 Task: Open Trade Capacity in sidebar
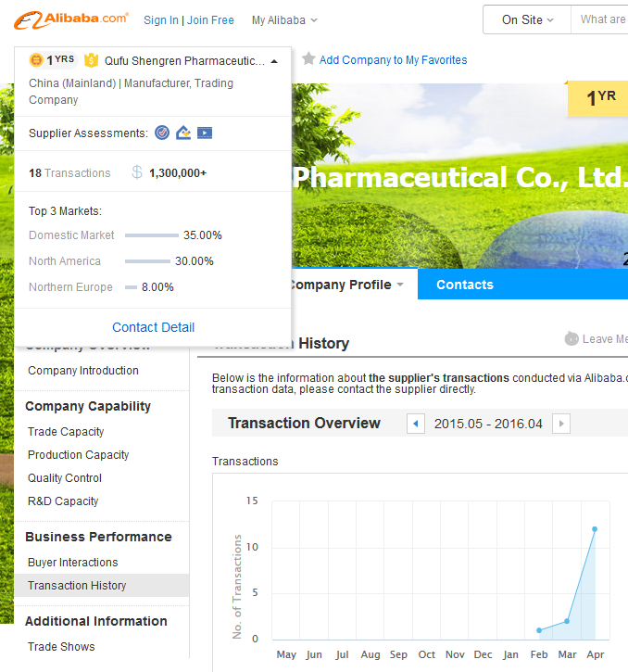(66, 432)
